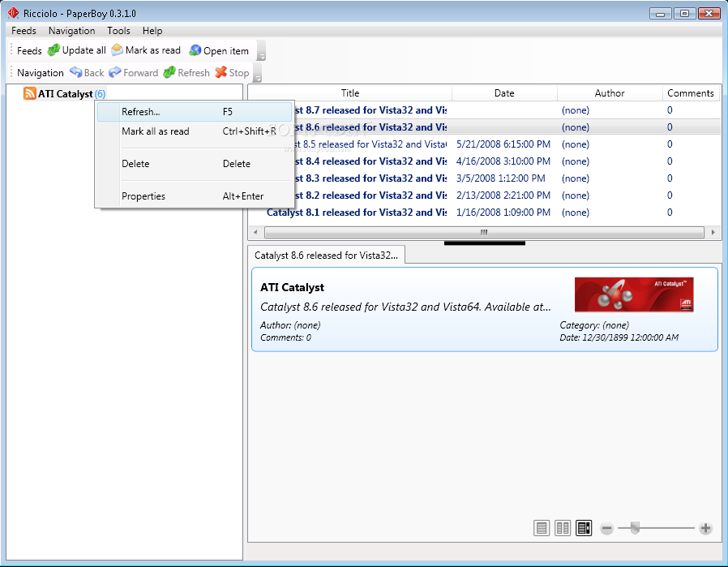This screenshot has width=728, height=567.
Task: Choose Delete from the context menu
Action: [195, 164]
